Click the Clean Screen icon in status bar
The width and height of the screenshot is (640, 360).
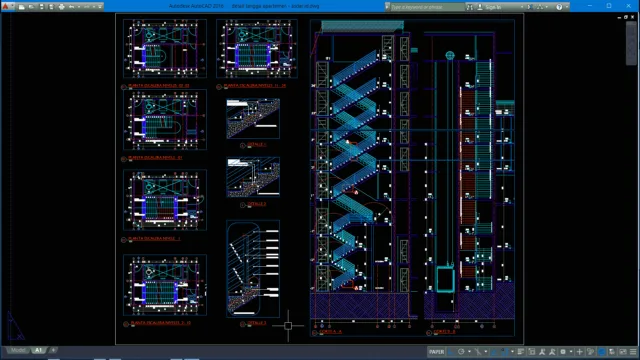pyautogui.click(x=622, y=352)
